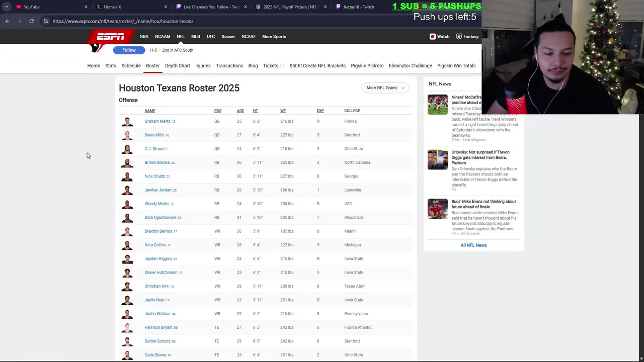Open Orlovsky Trevon Diggs news headline
644x362 pixels.
click(480, 157)
